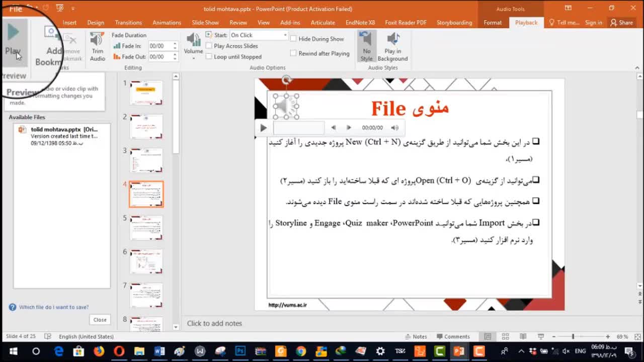644x362 pixels.
Task: Decrease Fade Out duration with the down arrow
Action: pyautogui.click(x=175, y=59)
